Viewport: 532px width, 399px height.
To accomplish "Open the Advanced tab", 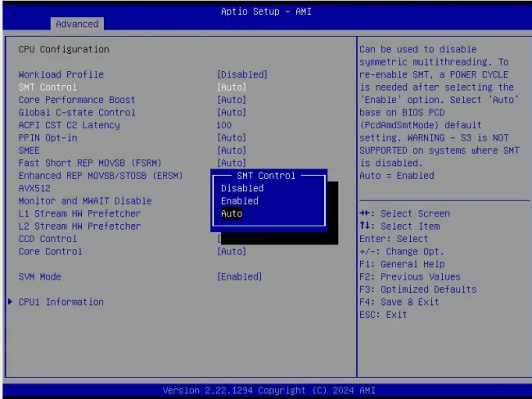I will 77,24.
